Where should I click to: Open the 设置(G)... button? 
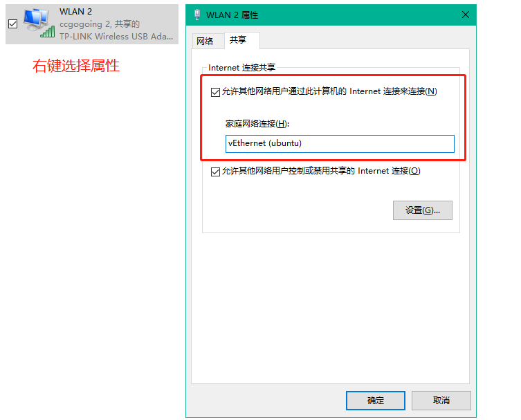pyautogui.click(x=422, y=210)
